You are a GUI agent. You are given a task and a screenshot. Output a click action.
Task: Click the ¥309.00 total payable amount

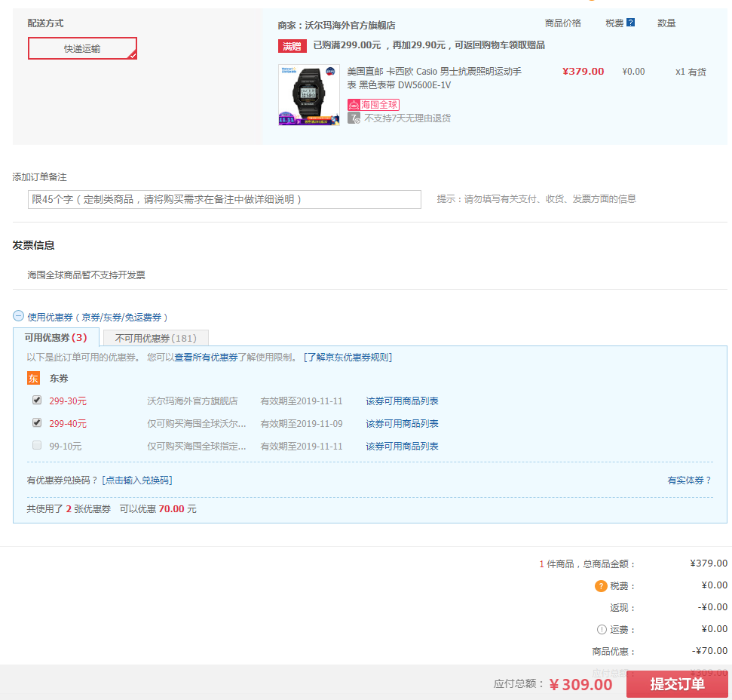[580, 685]
